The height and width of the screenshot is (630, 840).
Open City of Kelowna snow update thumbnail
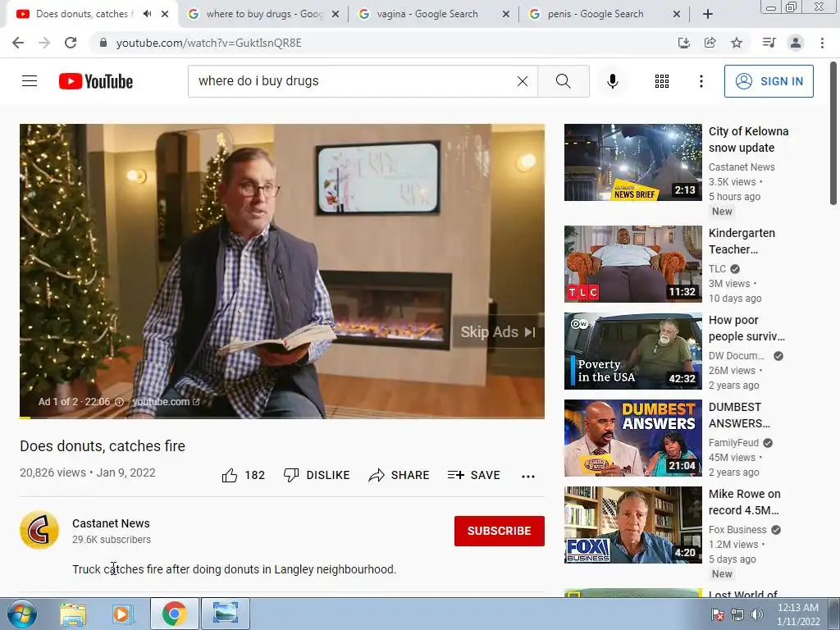[633, 162]
